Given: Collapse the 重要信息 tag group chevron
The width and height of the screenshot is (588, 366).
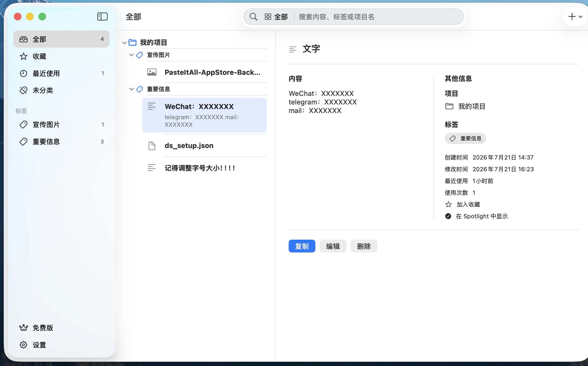Looking at the screenshot, I should 131,89.
